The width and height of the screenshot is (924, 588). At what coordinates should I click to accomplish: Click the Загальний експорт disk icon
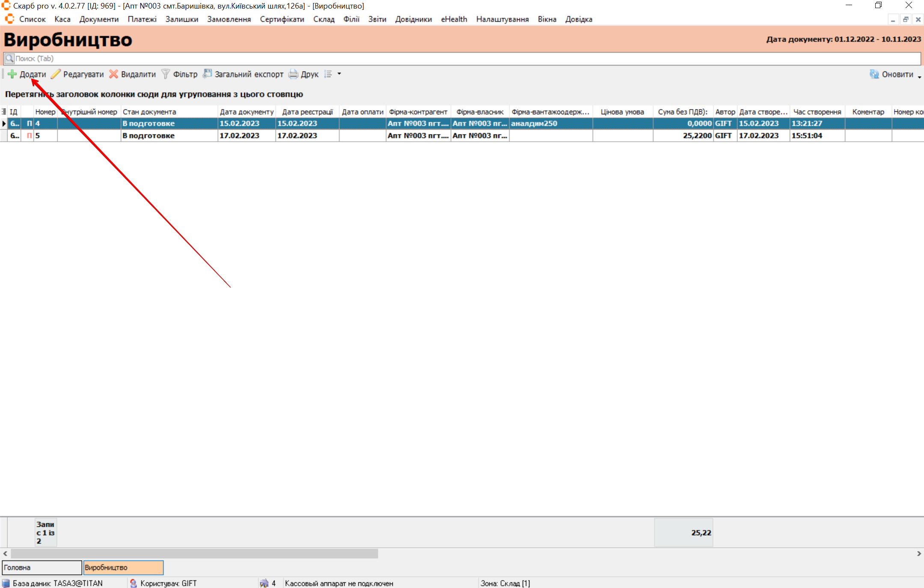click(208, 74)
